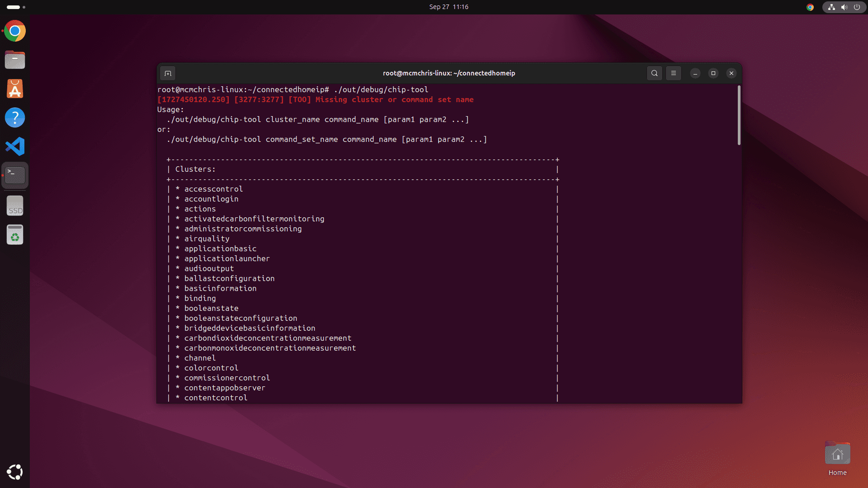Screen dimensions: 868x488
Task: Maximize the terminal window
Action: (x=713, y=73)
